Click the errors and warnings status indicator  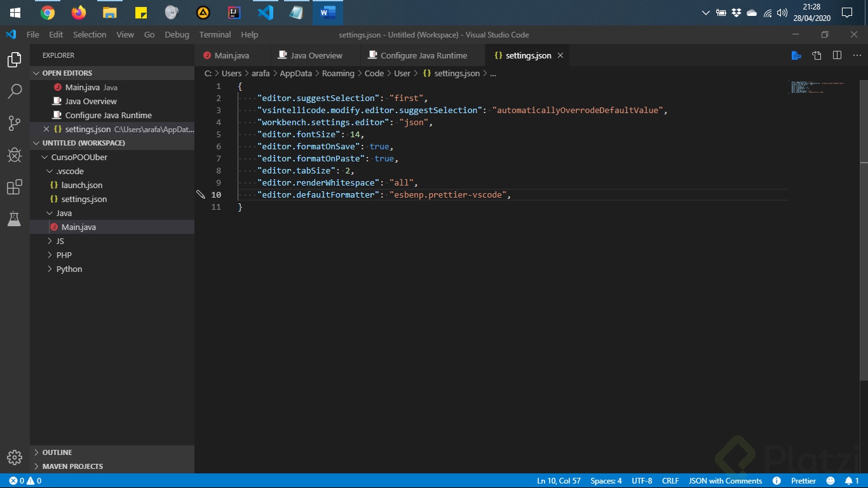pos(25,481)
